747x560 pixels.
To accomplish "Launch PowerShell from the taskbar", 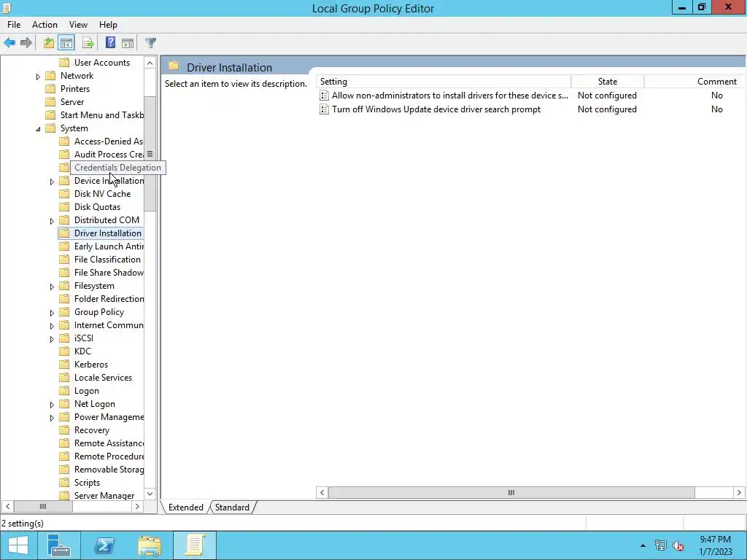I will (104, 545).
